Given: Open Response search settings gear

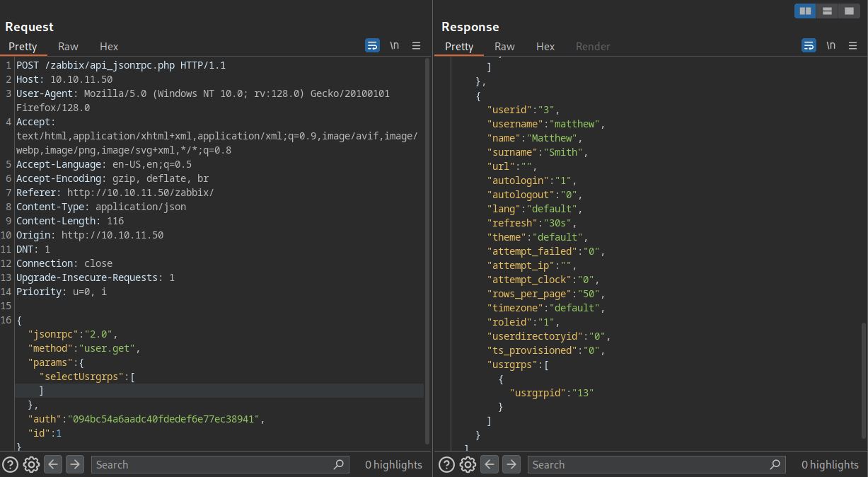Looking at the screenshot, I should [x=468, y=464].
